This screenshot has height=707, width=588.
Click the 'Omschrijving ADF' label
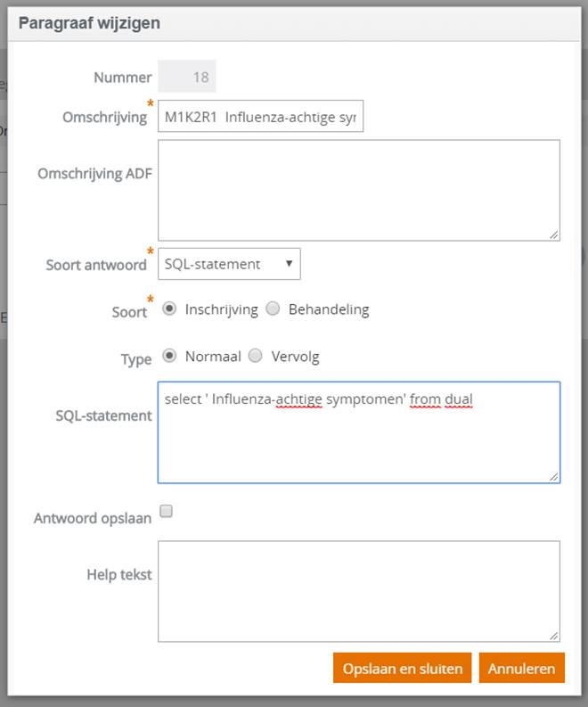(x=94, y=174)
